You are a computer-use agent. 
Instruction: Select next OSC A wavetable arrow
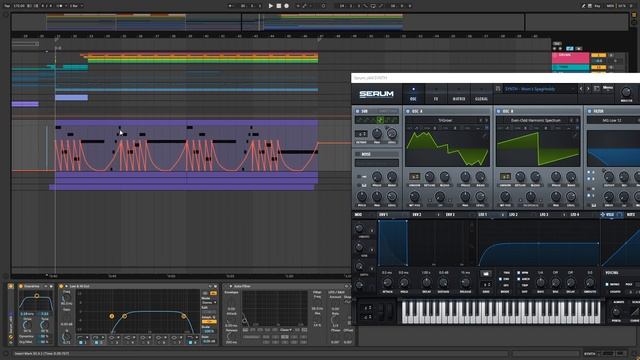(x=486, y=120)
